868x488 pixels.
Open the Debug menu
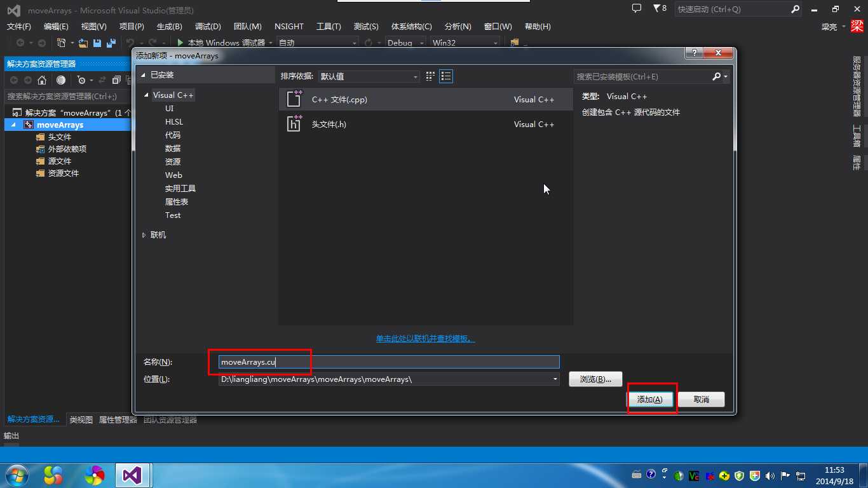pyautogui.click(x=208, y=27)
